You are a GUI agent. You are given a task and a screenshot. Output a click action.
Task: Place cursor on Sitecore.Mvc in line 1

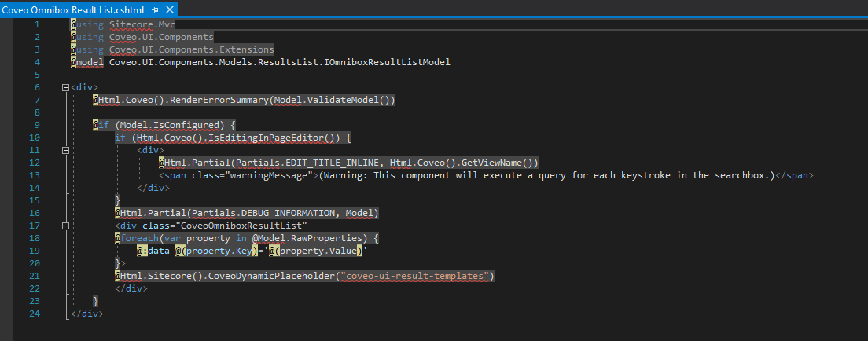pos(142,24)
